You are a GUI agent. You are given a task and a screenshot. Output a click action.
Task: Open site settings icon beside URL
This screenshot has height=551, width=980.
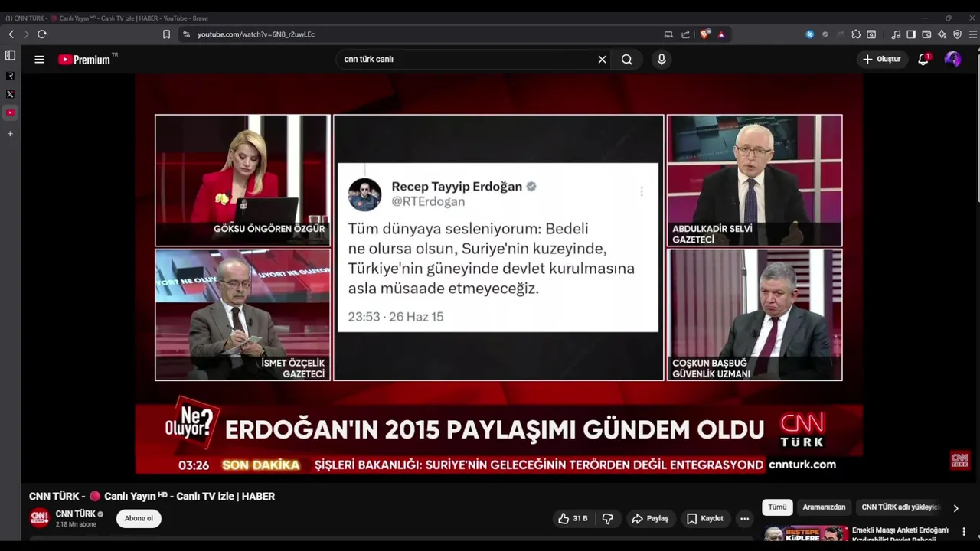(186, 34)
